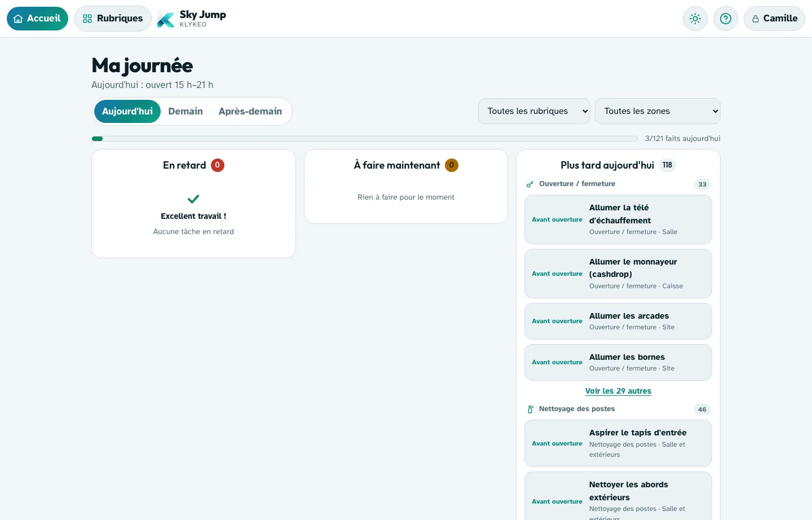Switch to the Demain tab

(x=186, y=111)
